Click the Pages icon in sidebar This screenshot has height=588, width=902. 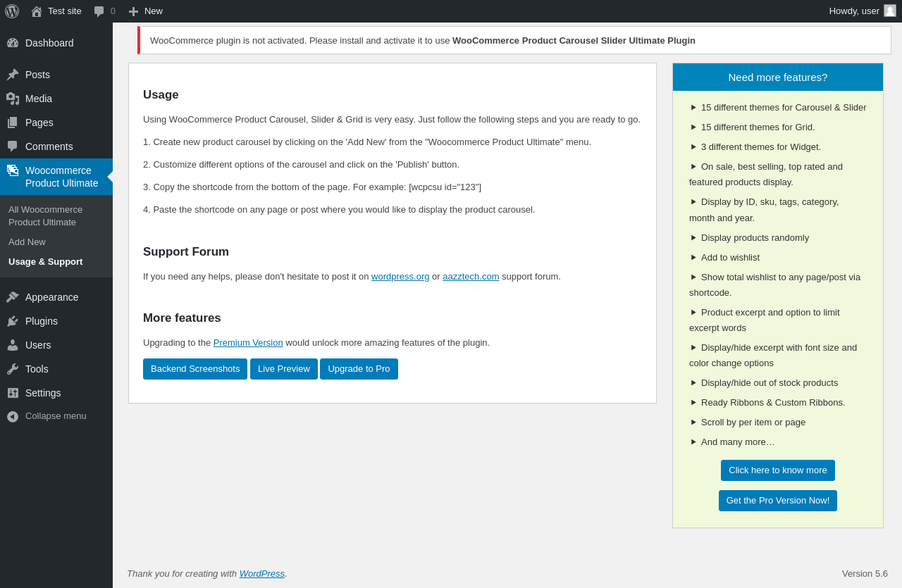click(x=13, y=123)
